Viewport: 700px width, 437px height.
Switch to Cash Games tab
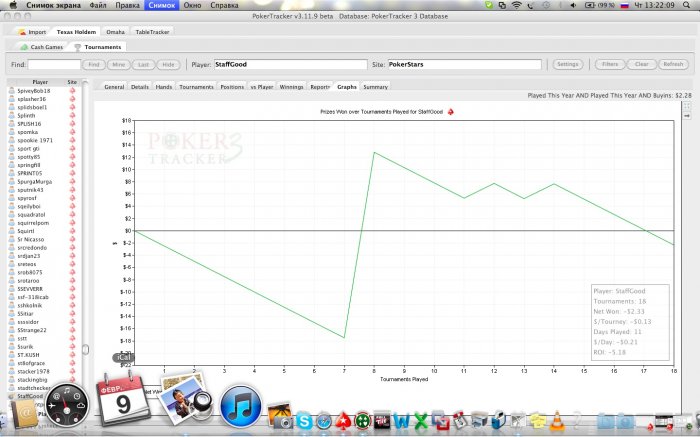42,47
